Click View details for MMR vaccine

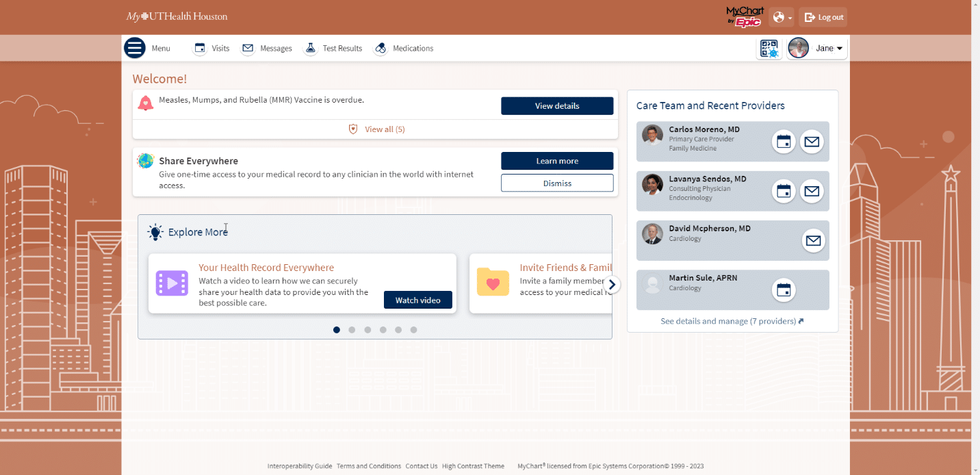[557, 106]
